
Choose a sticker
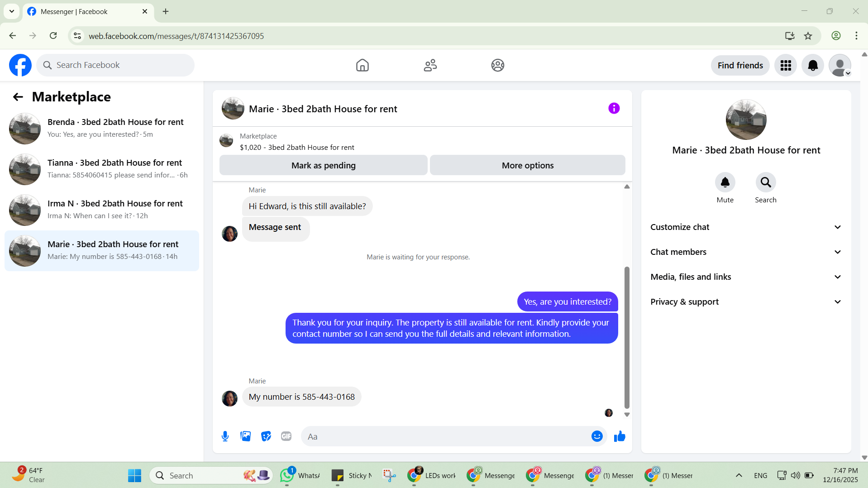(x=266, y=436)
